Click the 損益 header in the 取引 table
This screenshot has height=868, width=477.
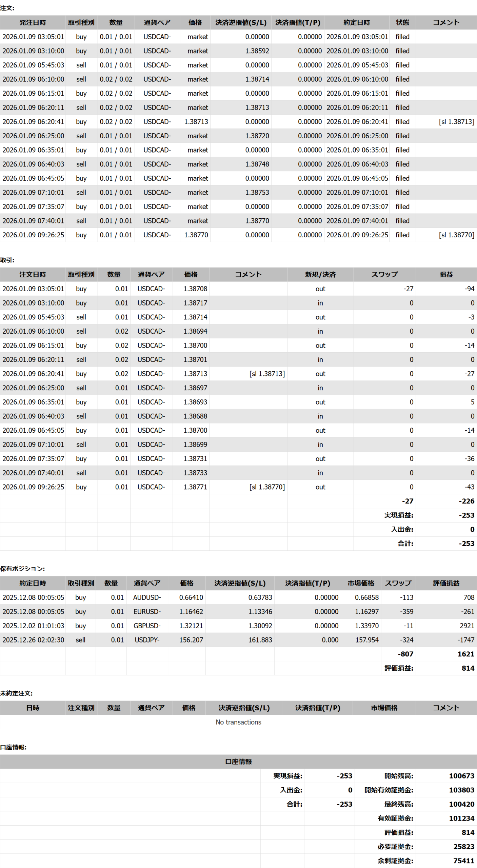tap(446, 274)
